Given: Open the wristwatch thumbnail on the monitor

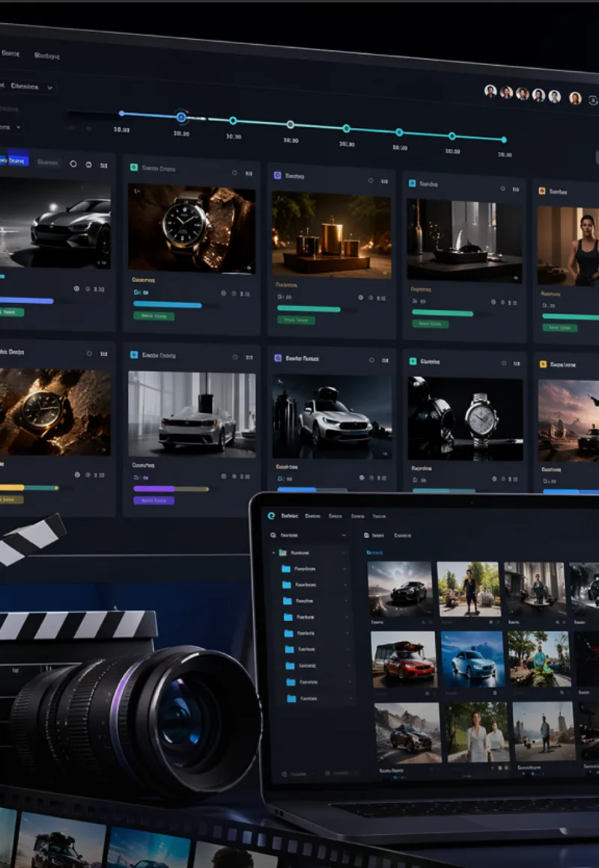Looking at the screenshot, I should pos(192,229).
